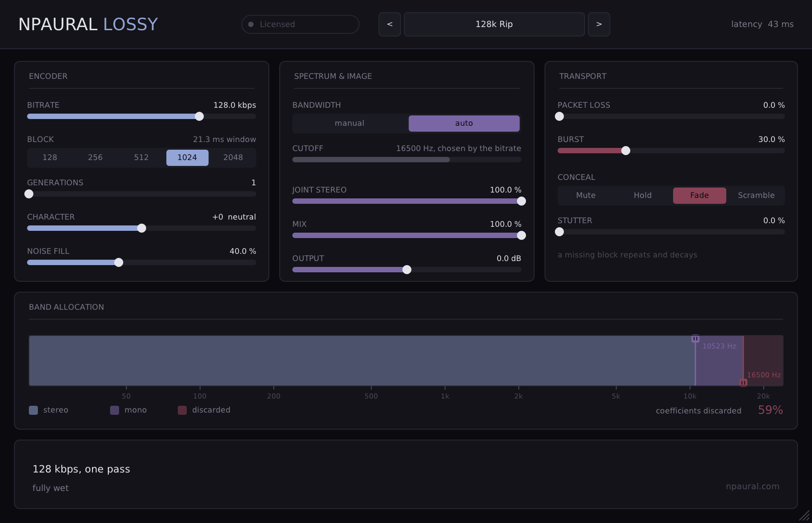Image resolution: width=812 pixels, height=523 pixels.
Task: Choose Hold concealment mode
Action: 643,195
